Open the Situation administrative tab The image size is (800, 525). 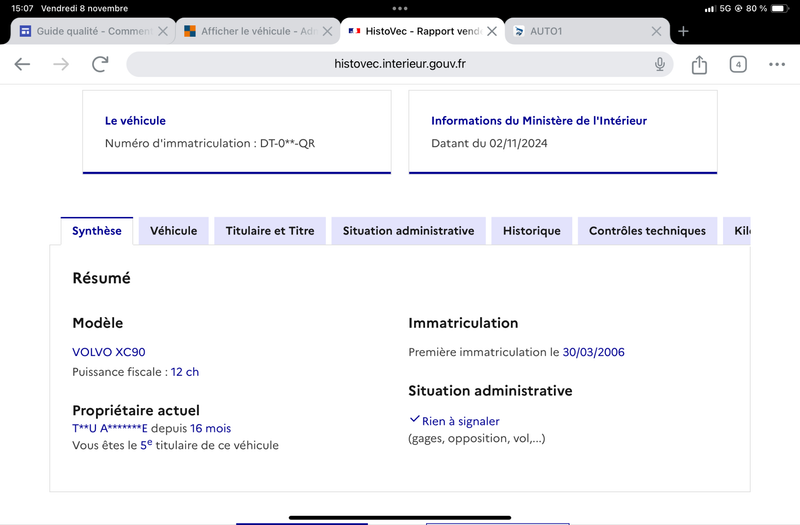408,231
